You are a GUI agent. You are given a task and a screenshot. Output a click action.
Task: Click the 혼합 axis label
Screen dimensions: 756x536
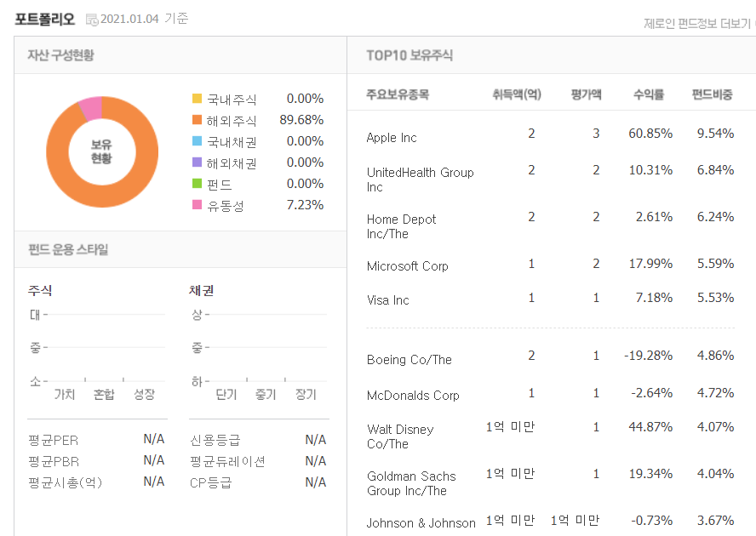(x=104, y=394)
